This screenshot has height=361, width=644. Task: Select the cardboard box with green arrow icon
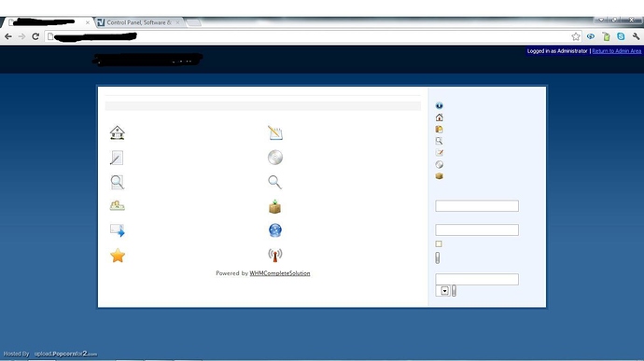[x=274, y=206]
